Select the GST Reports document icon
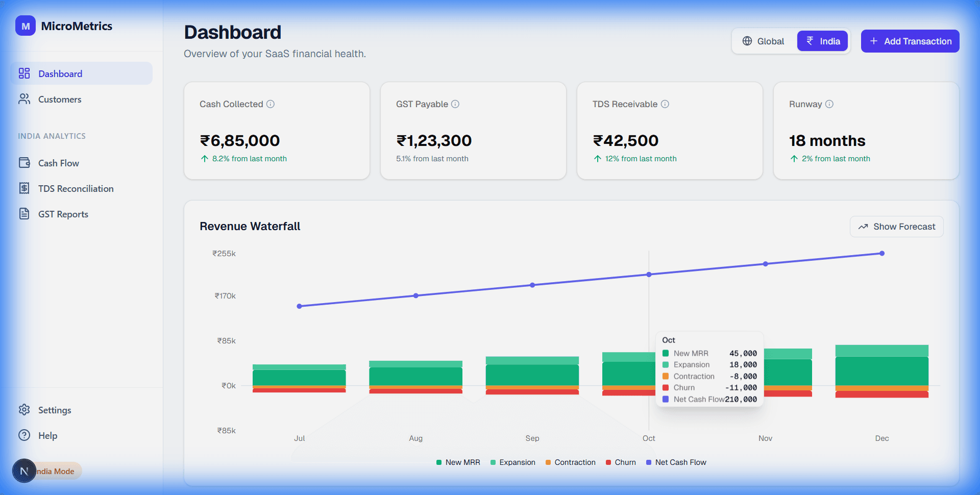This screenshot has height=495, width=980. pyautogui.click(x=24, y=214)
